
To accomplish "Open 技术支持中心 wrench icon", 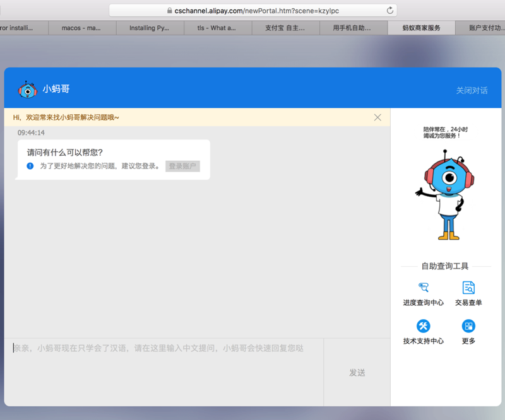I will click(423, 326).
